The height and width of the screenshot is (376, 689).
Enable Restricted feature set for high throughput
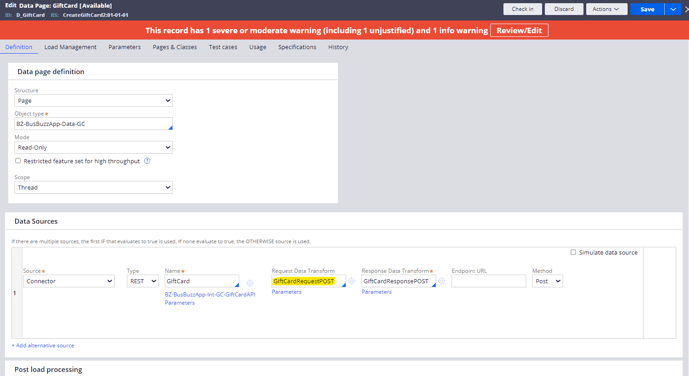pos(18,161)
